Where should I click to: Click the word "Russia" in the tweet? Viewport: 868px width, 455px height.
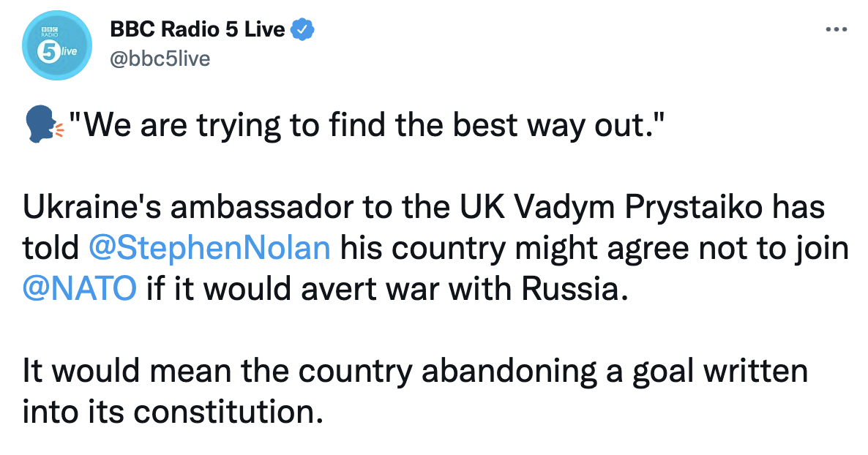coord(575,289)
